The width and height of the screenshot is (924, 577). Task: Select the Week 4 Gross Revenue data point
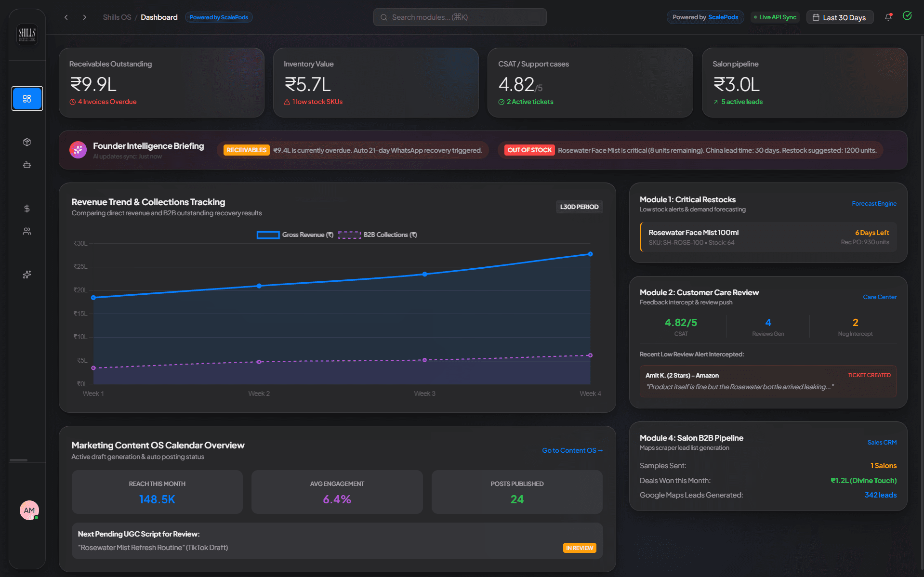[590, 254]
